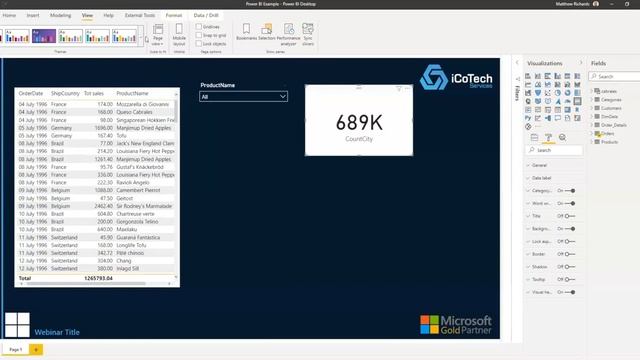The width and height of the screenshot is (640, 360).
Task: Open the Home ribbon tab
Action: (9, 15)
